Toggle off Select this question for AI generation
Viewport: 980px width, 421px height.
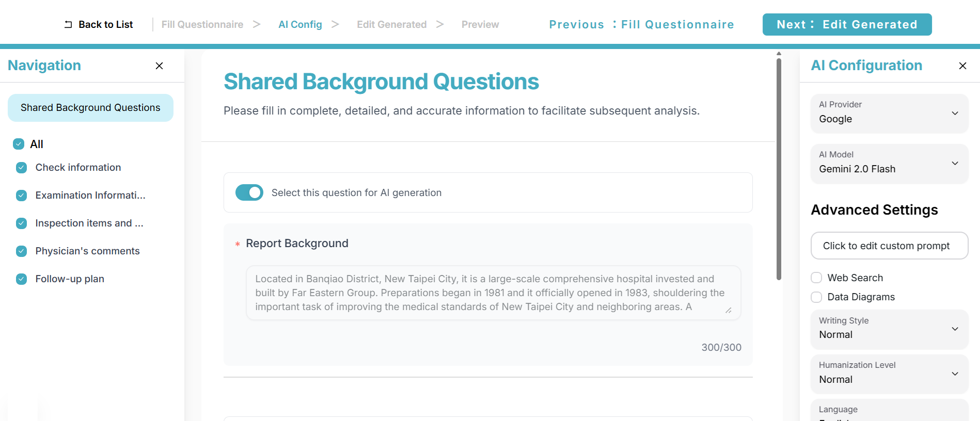pyautogui.click(x=249, y=192)
